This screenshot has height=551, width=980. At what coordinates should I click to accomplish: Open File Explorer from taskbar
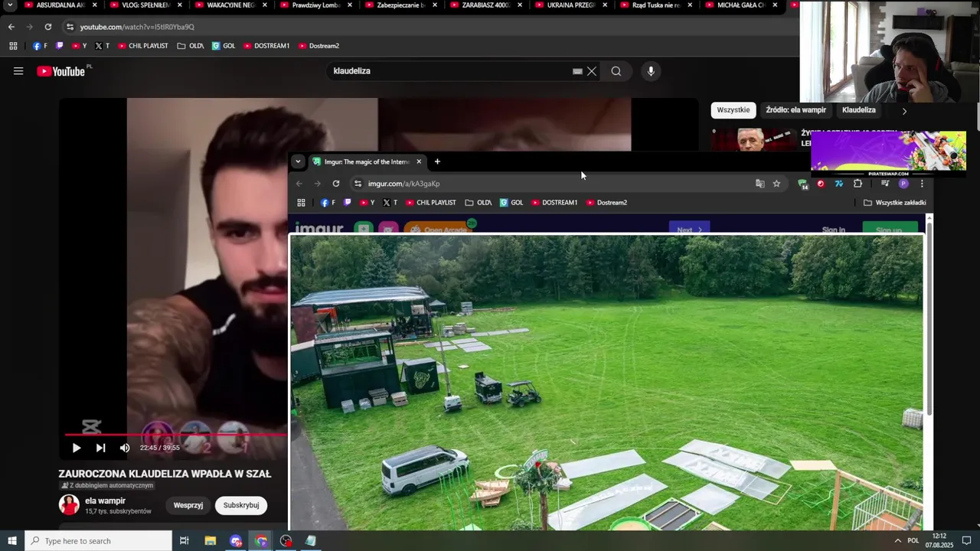point(211,541)
